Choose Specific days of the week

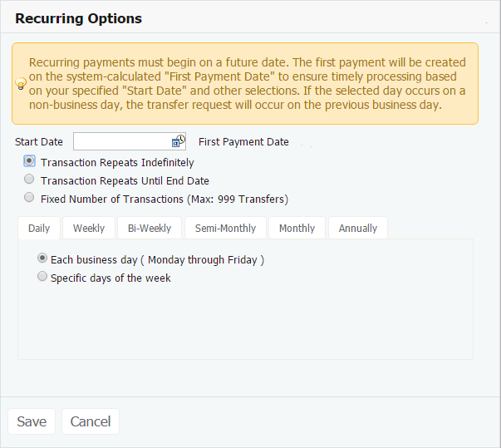(42, 278)
